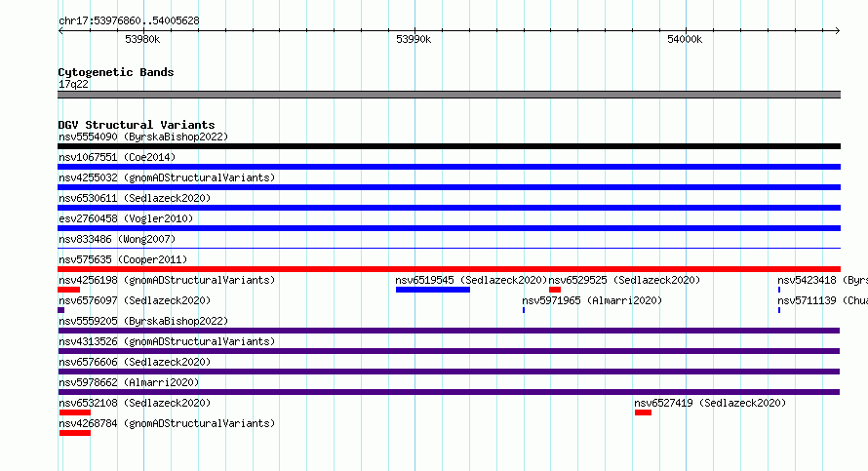Click red bar under nsv4268784
868x471 pixels.
(x=75, y=433)
